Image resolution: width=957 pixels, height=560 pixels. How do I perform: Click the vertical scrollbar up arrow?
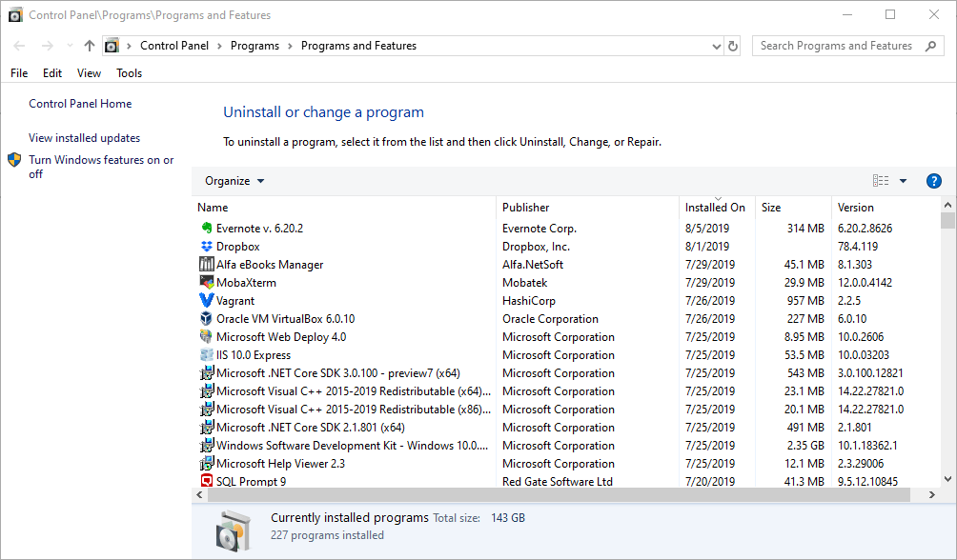point(947,205)
